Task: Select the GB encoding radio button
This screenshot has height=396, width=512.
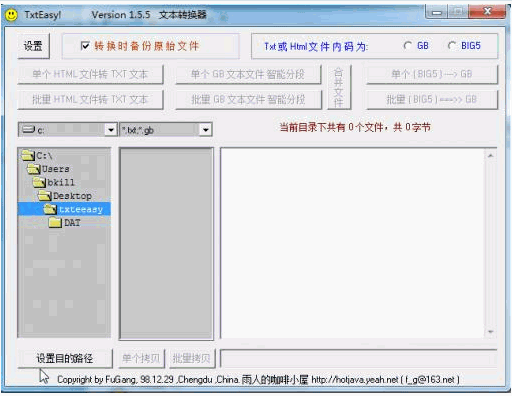Action: 407,46
